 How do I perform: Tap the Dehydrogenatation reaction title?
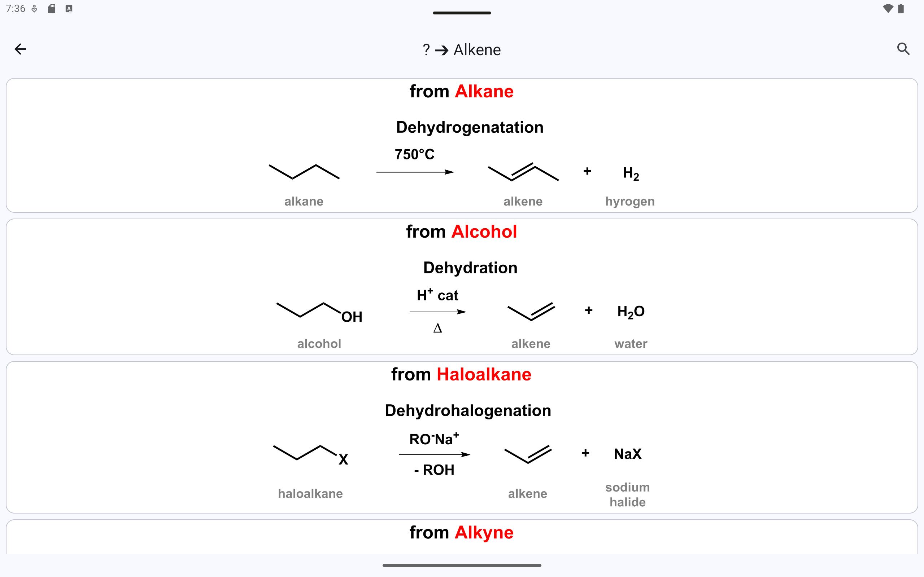click(470, 127)
